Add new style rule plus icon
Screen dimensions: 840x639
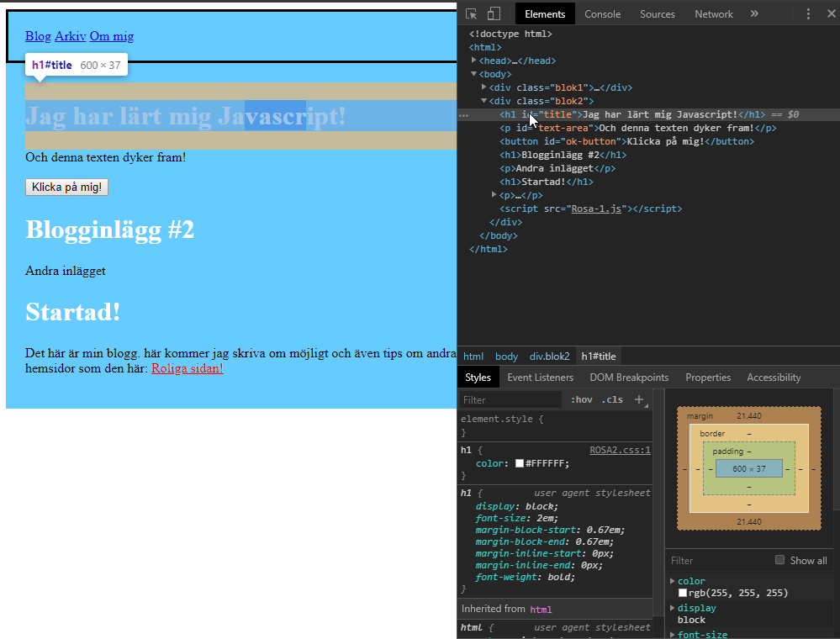coord(639,399)
